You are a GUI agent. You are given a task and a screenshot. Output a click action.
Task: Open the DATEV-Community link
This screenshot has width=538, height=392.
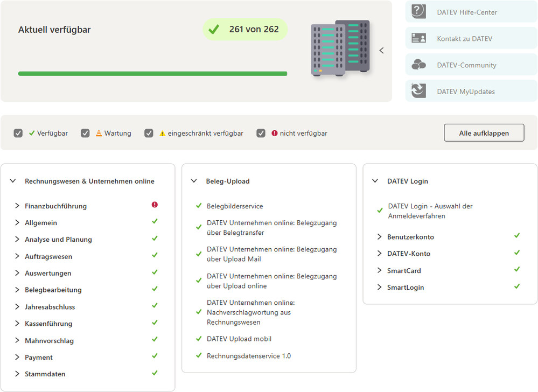point(466,65)
